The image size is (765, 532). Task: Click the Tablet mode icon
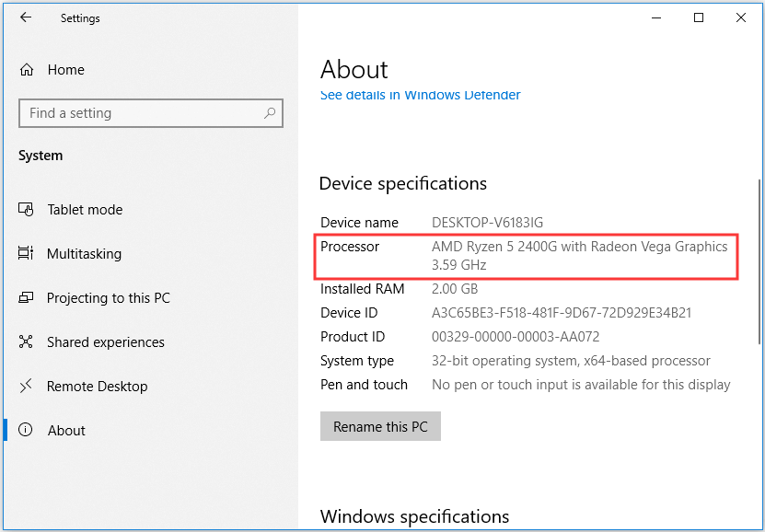click(x=27, y=210)
